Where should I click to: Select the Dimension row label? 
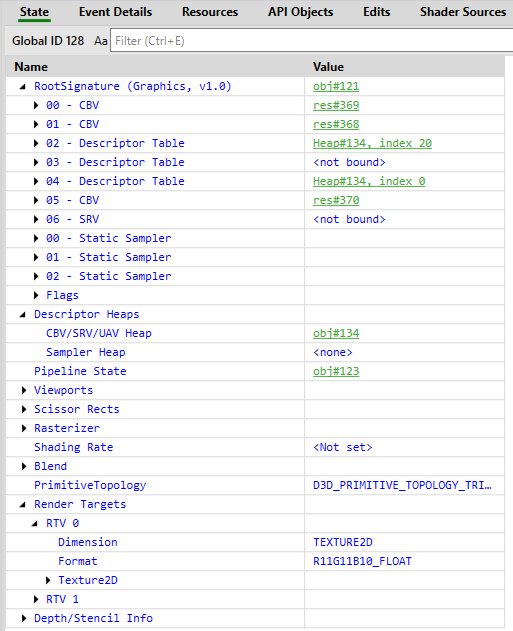[88, 542]
